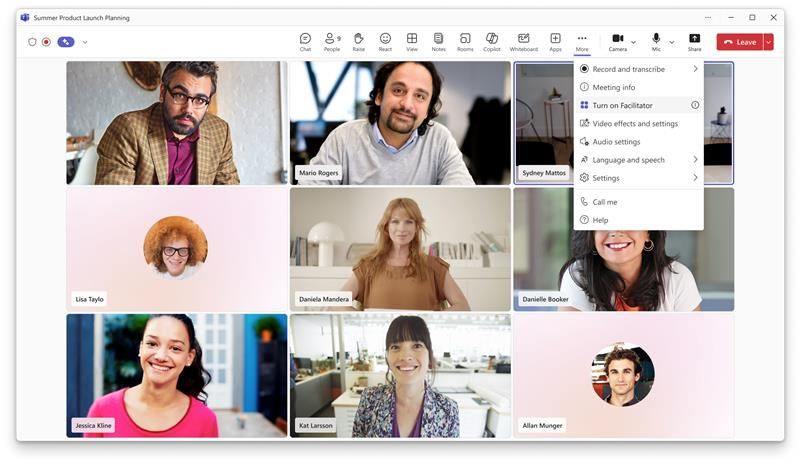Image resolution: width=800 pixels, height=464 pixels.
Task: Expand Record and transcribe submenu
Action: tap(638, 69)
